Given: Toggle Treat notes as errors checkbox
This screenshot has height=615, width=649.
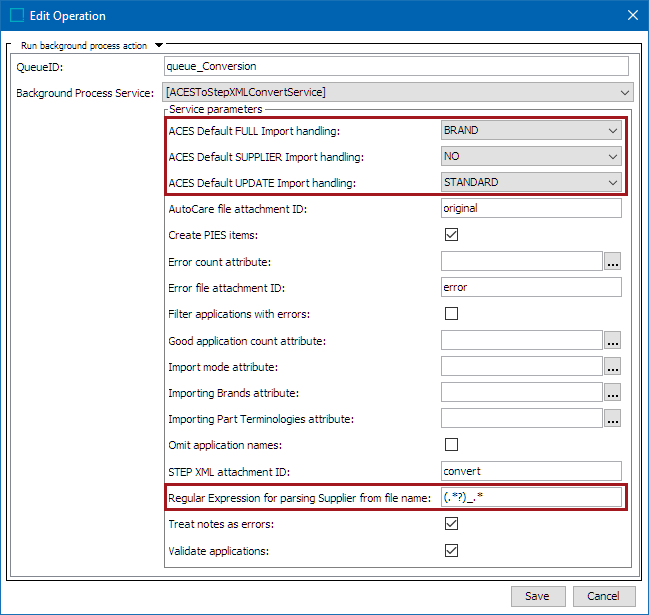Looking at the screenshot, I should 451,524.
